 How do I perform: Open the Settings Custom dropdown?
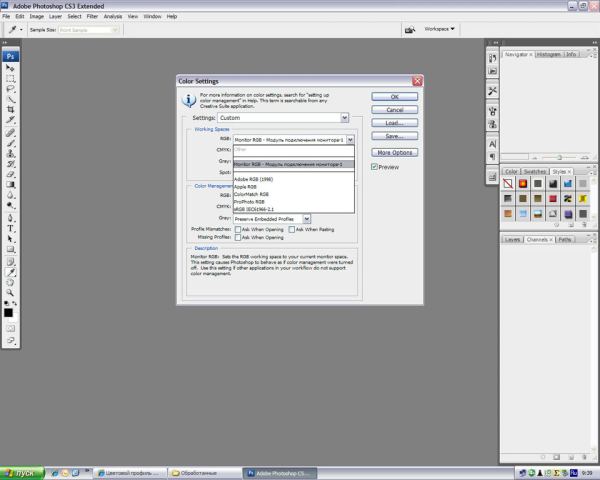click(x=283, y=118)
